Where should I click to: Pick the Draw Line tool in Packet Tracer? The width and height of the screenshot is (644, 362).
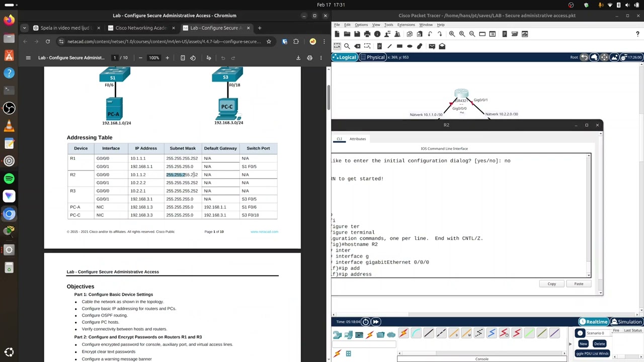(x=389, y=46)
